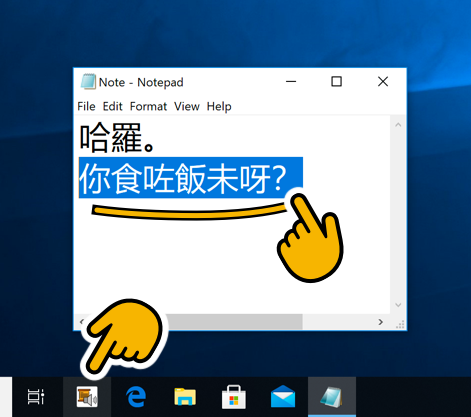Click the vertical scrollbar up arrow
The image size is (471, 417).
point(398,125)
